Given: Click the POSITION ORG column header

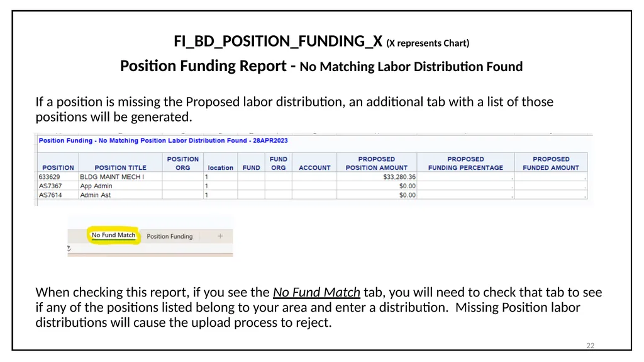Looking at the screenshot, I should click(183, 163).
